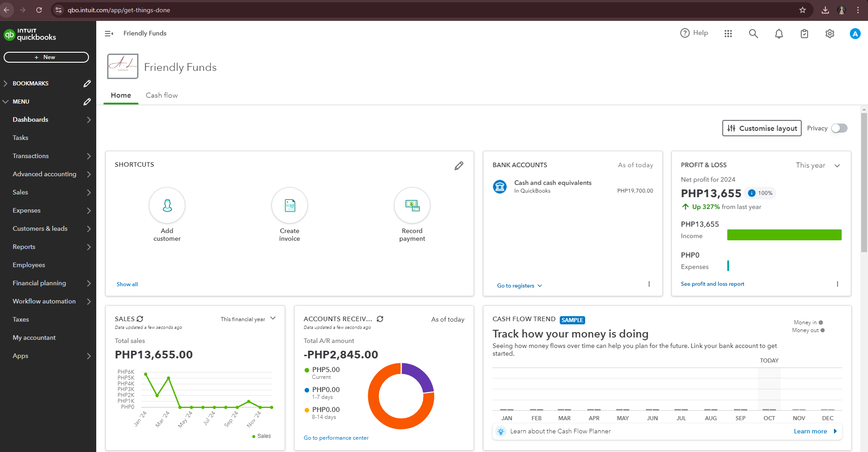The image size is (868, 452).
Task: Bookmark page with browser star icon
Action: click(x=803, y=10)
